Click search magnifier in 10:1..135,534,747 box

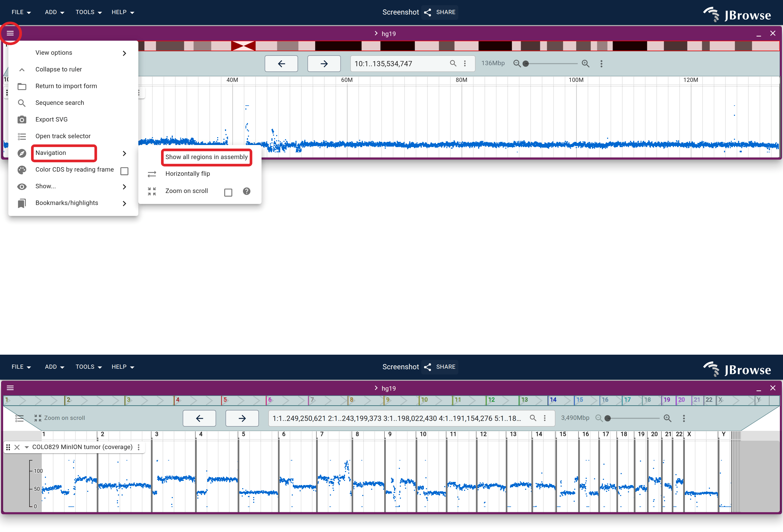click(x=453, y=63)
